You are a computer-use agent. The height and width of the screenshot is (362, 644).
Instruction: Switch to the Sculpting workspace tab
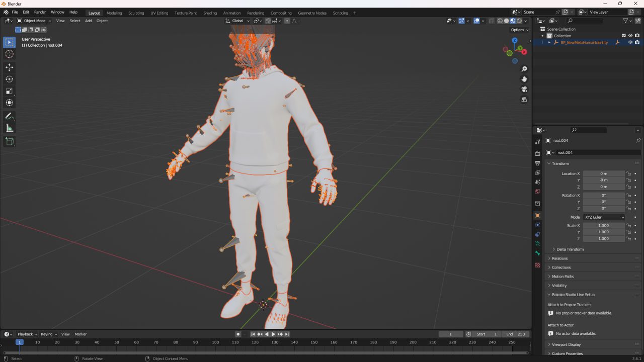136,13
